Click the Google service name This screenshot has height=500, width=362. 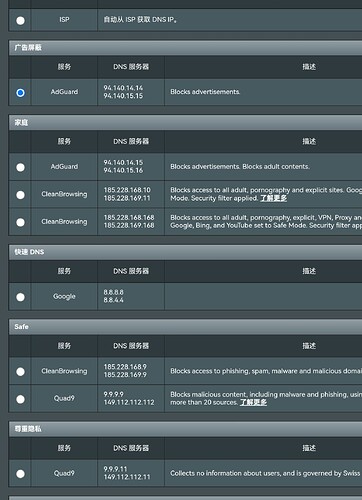pyautogui.click(x=64, y=296)
